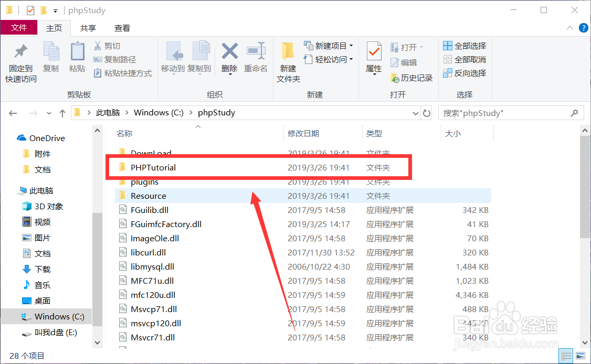The height and width of the screenshot is (364, 591).
Task: Rename the selected item
Action: [x=256, y=57]
